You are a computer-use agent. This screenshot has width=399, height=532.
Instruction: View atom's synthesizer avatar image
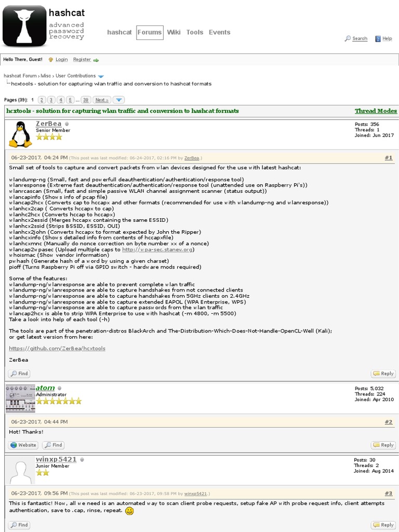coord(20,398)
